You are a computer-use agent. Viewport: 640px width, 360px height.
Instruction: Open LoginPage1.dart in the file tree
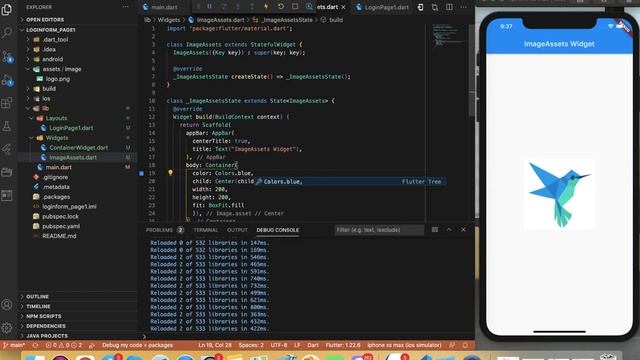(71, 128)
